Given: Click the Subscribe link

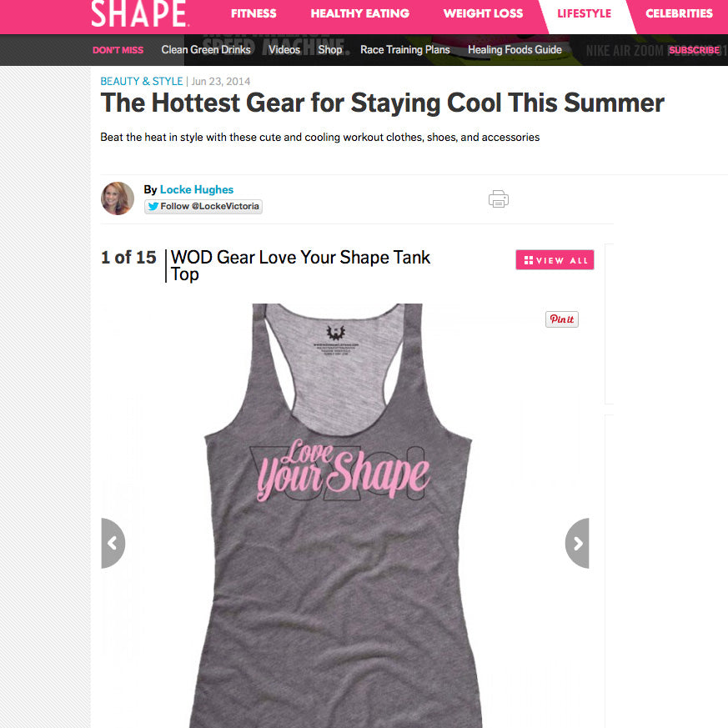Looking at the screenshot, I should click(x=694, y=50).
